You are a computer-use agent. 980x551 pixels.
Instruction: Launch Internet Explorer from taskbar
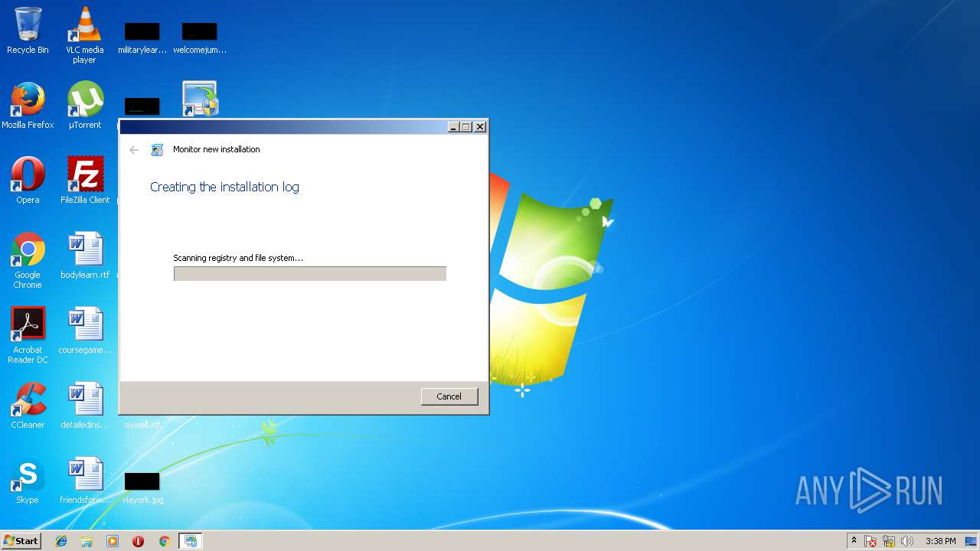click(61, 541)
